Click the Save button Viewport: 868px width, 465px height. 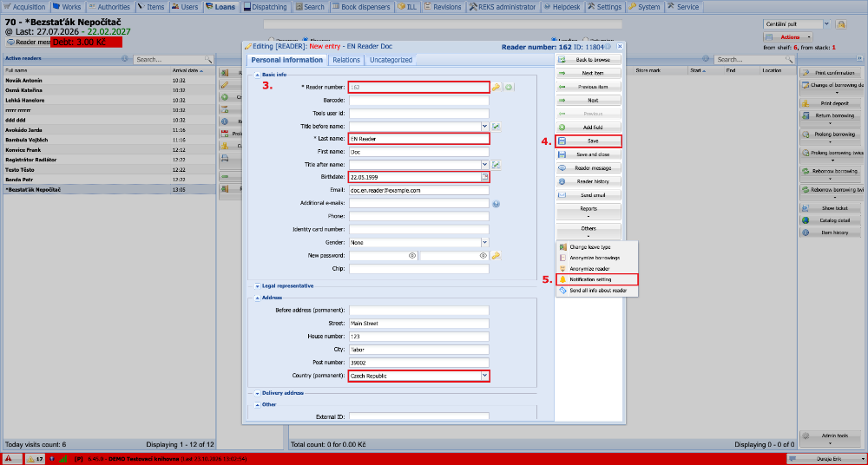coord(589,141)
